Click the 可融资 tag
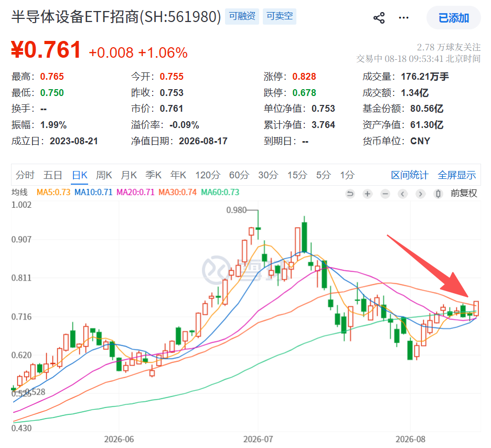The image size is (491, 448). pyautogui.click(x=242, y=16)
